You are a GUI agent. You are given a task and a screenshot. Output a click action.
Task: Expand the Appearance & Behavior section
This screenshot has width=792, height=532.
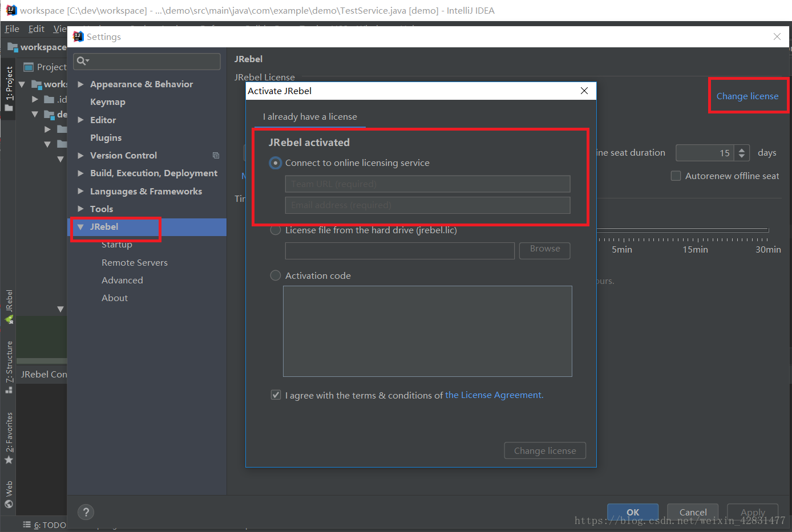click(x=80, y=84)
